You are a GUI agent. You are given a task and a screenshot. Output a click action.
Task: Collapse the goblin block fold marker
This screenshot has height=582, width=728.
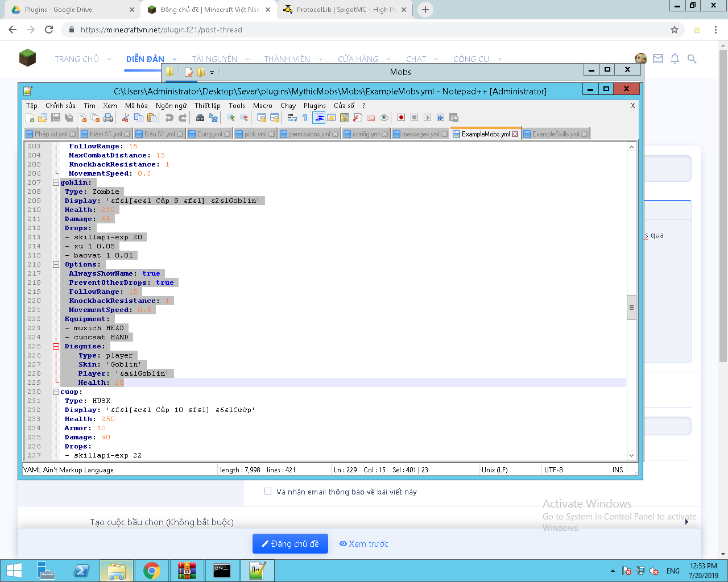click(56, 182)
